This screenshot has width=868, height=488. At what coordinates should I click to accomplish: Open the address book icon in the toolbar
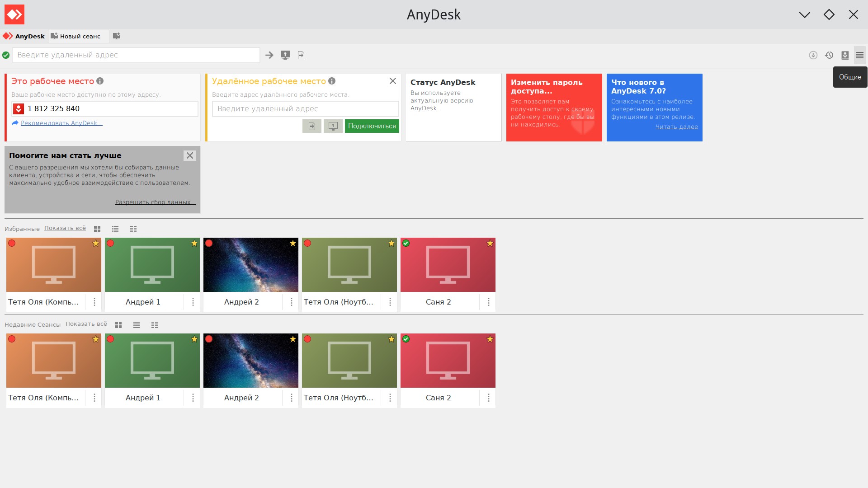pyautogui.click(x=845, y=55)
